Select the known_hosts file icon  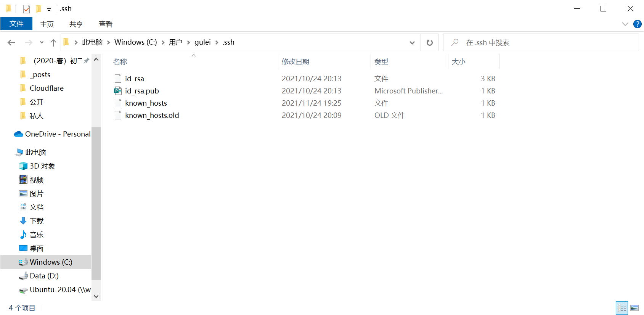[x=118, y=103]
